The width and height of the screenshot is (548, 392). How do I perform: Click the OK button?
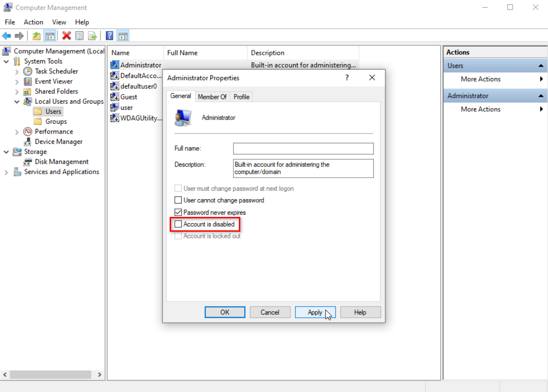click(x=225, y=313)
